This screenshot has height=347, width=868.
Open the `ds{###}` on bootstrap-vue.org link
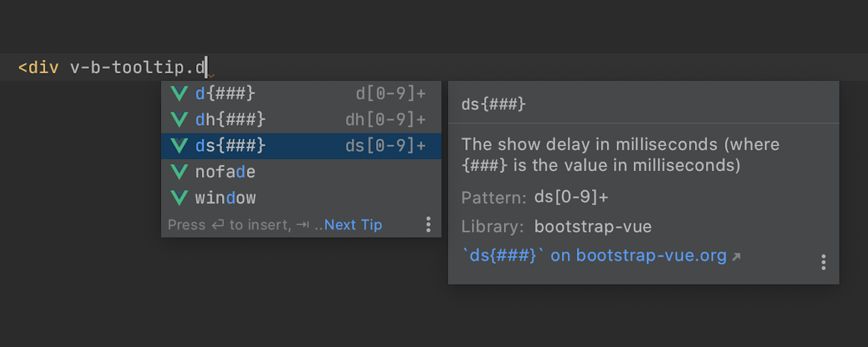point(594,256)
